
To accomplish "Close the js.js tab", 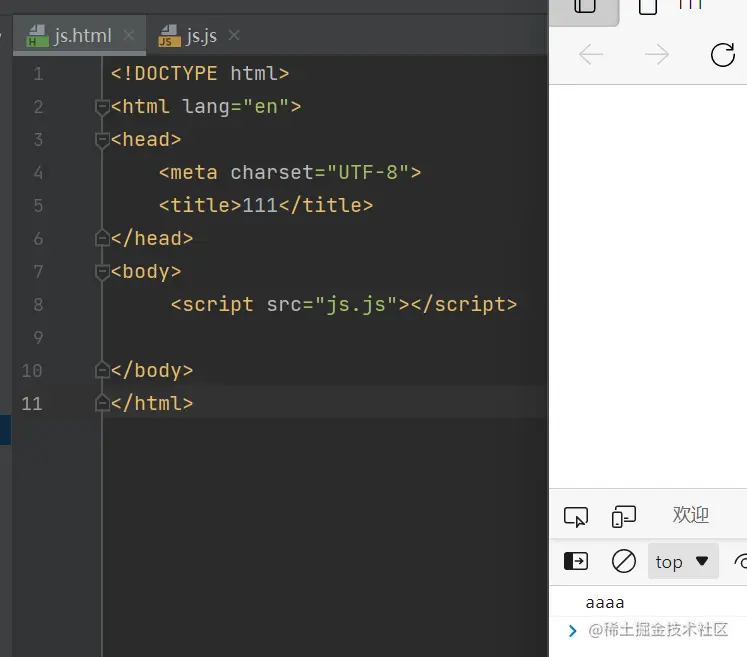I will [234, 35].
